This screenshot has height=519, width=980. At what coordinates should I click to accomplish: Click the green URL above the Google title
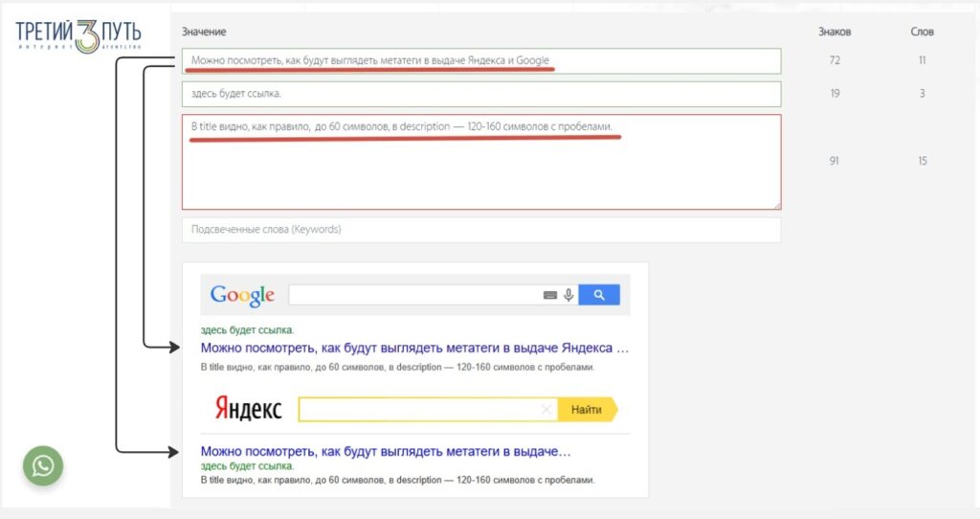point(247,329)
